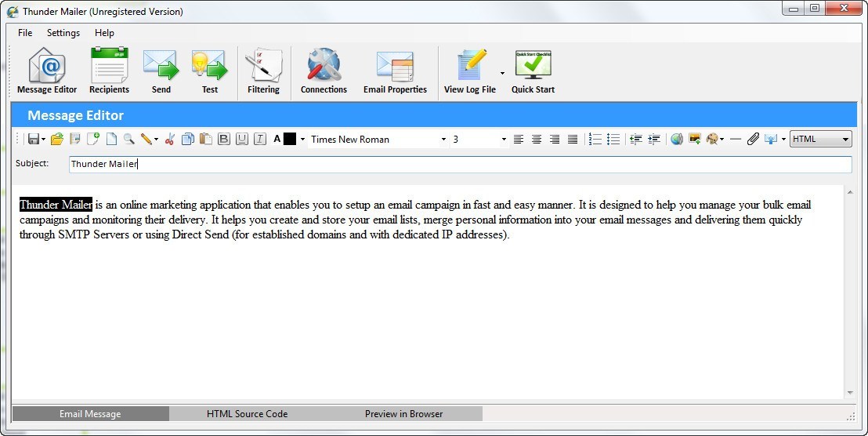Click the template page icon beside the open folder
This screenshot has width=868, height=436.
click(74, 139)
